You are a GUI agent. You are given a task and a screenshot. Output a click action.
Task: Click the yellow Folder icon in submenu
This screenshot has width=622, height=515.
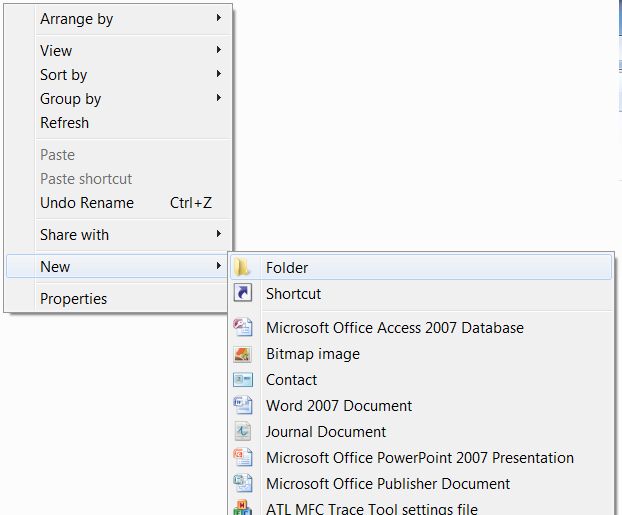[x=243, y=267]
